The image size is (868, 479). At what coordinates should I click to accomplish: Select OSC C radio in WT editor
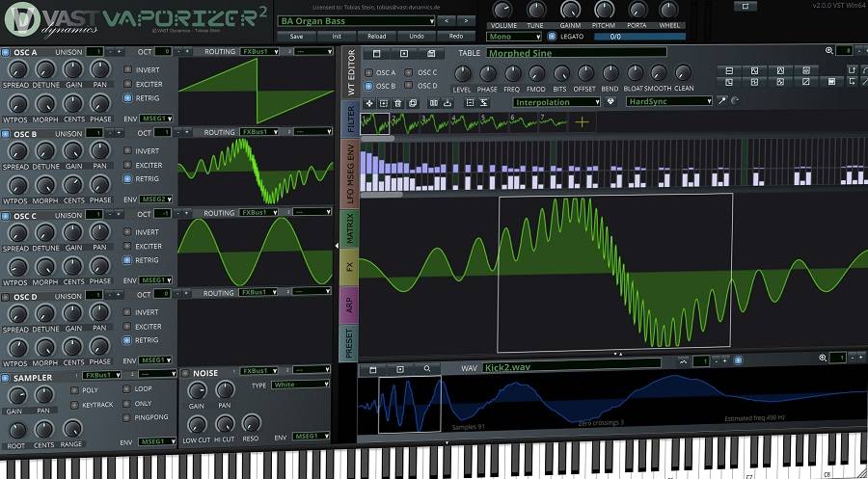click(410, 72)
